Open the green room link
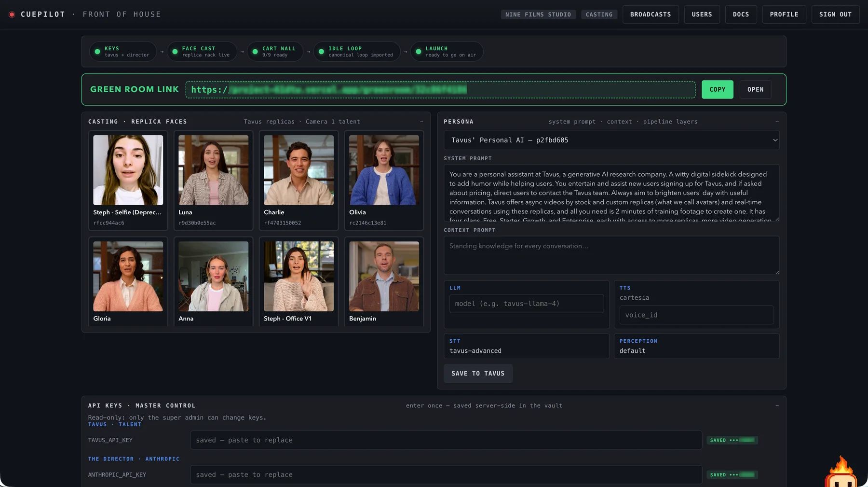This screenshot has height=487, width=868. 755,89
